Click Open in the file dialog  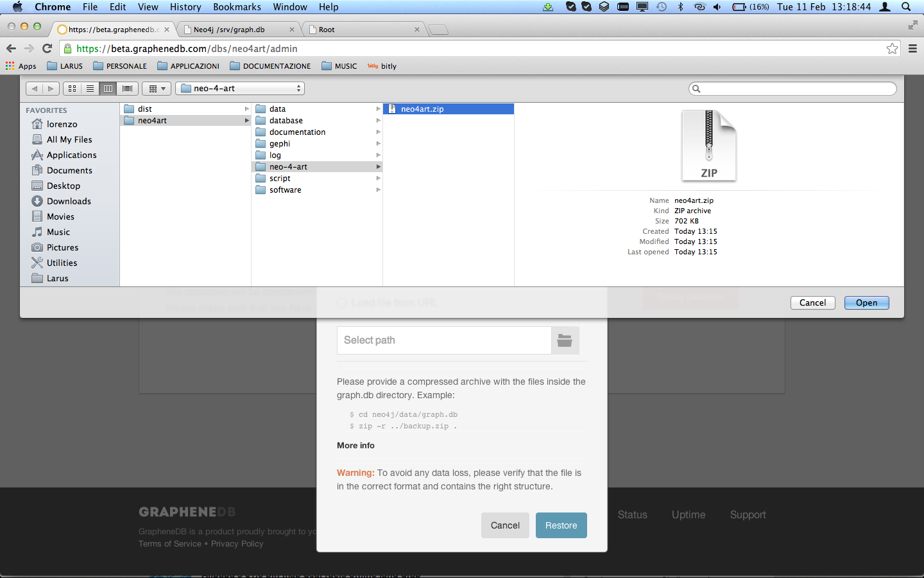tap(866, 302)
